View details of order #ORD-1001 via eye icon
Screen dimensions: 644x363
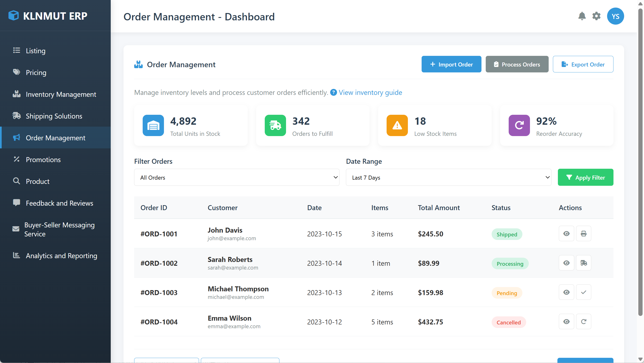566,234
